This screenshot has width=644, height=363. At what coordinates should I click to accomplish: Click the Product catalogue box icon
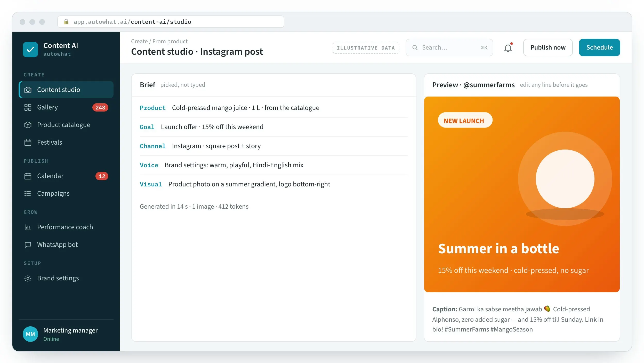[28, 125]
